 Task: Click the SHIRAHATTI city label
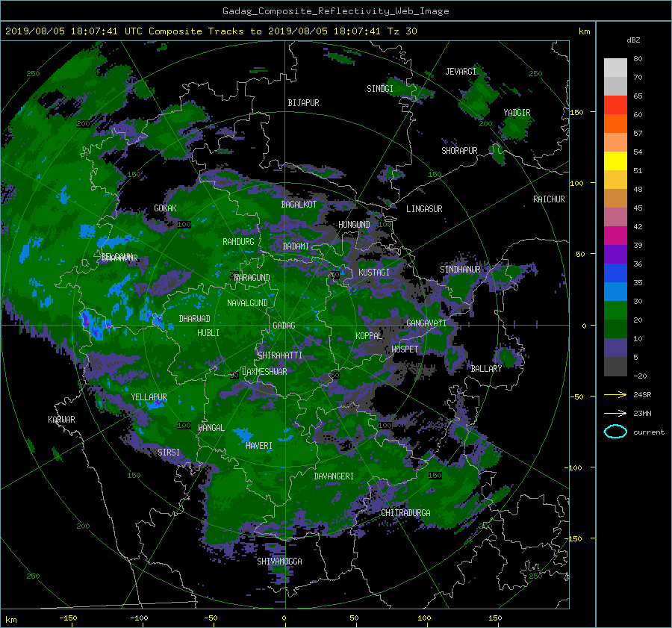[x=280, y=355]
